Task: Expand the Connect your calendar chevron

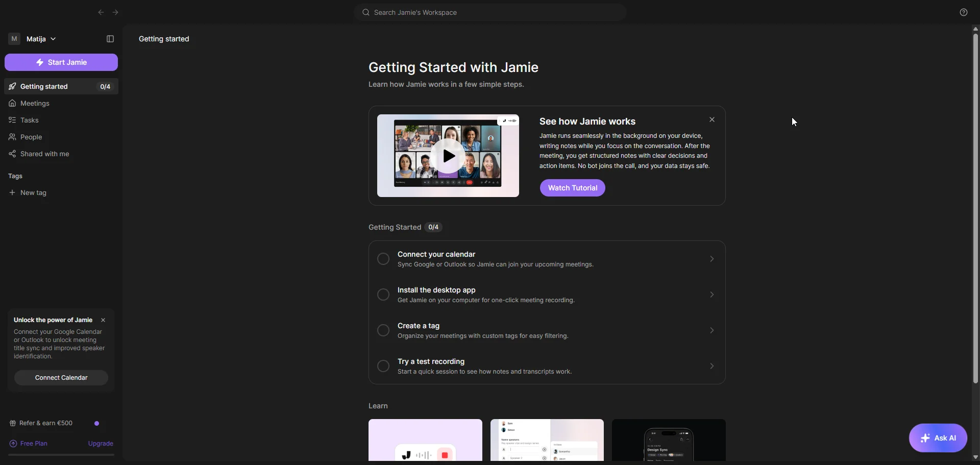Action: click(x=712, y=259)
